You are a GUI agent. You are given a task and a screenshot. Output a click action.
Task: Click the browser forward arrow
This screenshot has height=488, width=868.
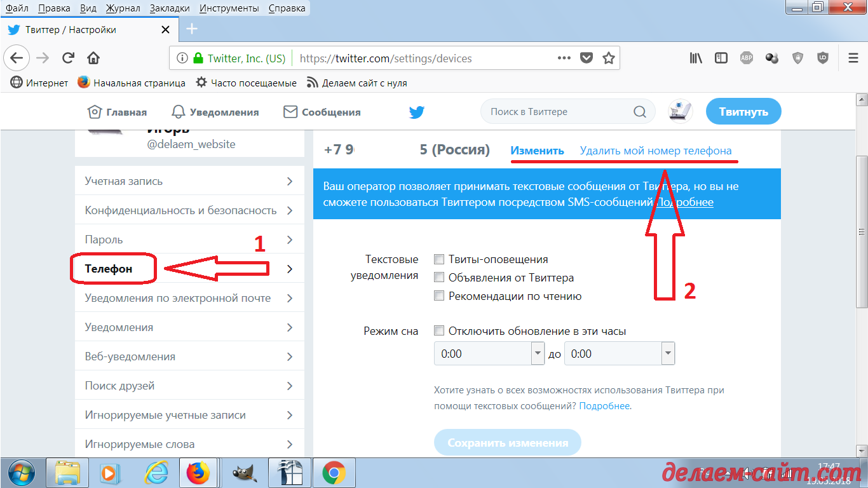(x=43, y=58)
